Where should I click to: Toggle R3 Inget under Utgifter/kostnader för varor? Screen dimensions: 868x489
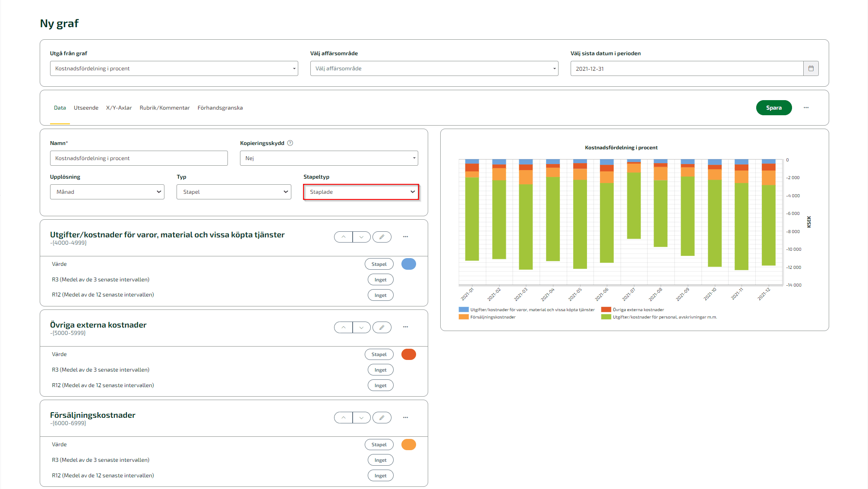(380, 280)
